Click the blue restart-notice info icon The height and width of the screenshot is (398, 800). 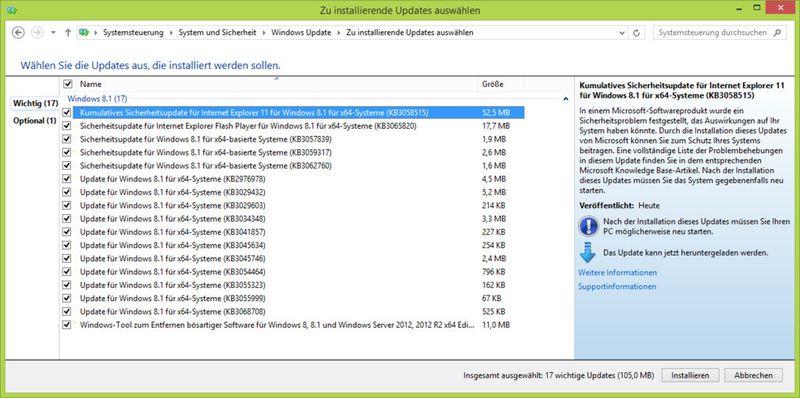(588, 226)
